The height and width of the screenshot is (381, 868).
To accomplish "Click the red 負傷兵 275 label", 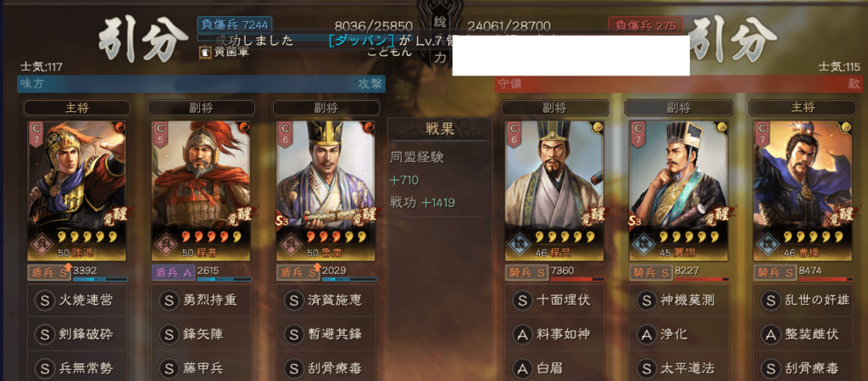I will pos(645,25).
